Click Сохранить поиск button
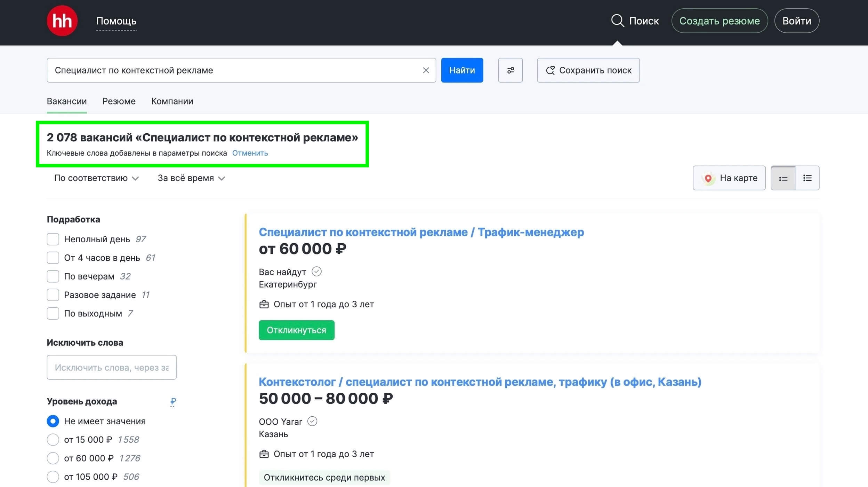Screen dimensions: 868x487 click(588, 70)
